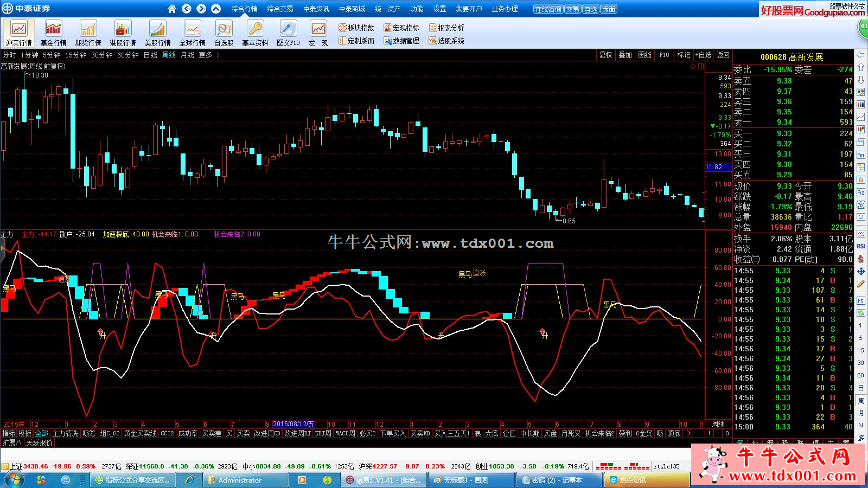Open 选股系统 stock screener
The image size is (868, 488).
pos(446,41)
